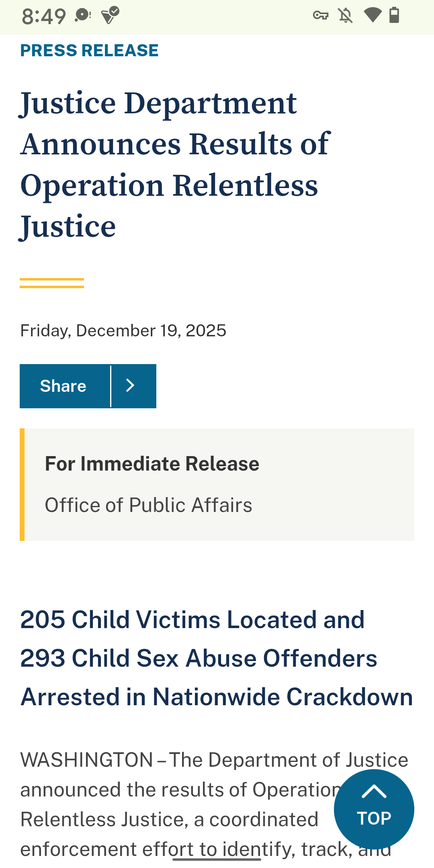Tap the battery indicator icon

point(394,15)
